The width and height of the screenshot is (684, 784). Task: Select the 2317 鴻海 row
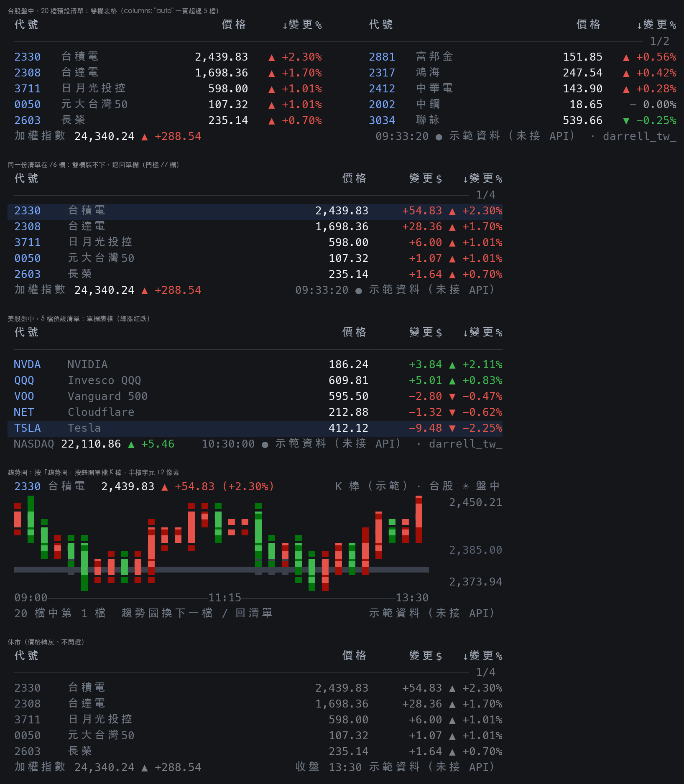pos(522,73)
